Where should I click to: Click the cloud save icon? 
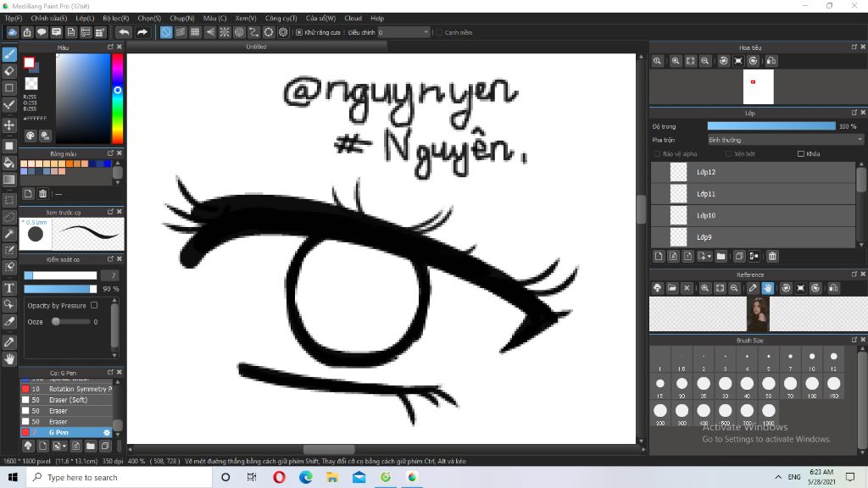(12, 32)
